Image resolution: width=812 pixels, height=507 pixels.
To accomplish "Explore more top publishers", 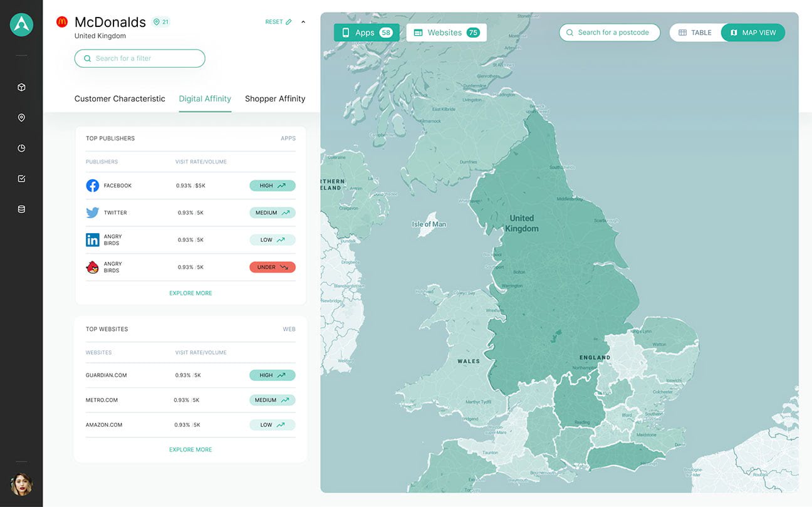I will 190,293.
